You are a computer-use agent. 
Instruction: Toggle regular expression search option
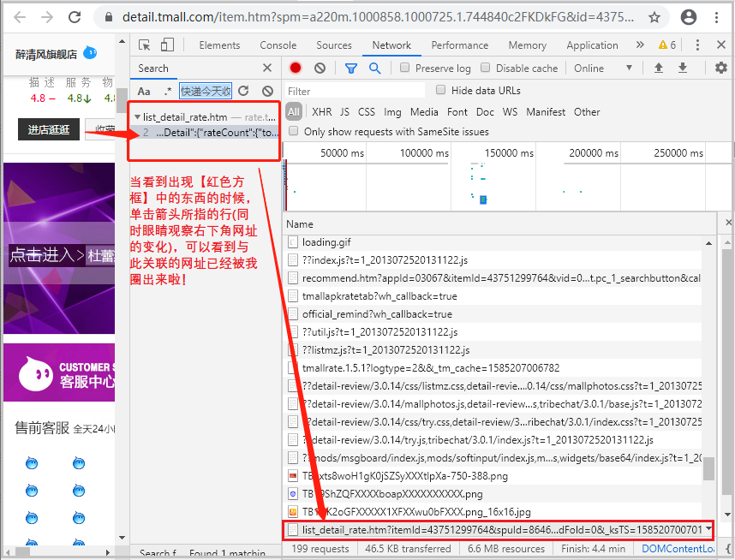[x=168, y=92]
